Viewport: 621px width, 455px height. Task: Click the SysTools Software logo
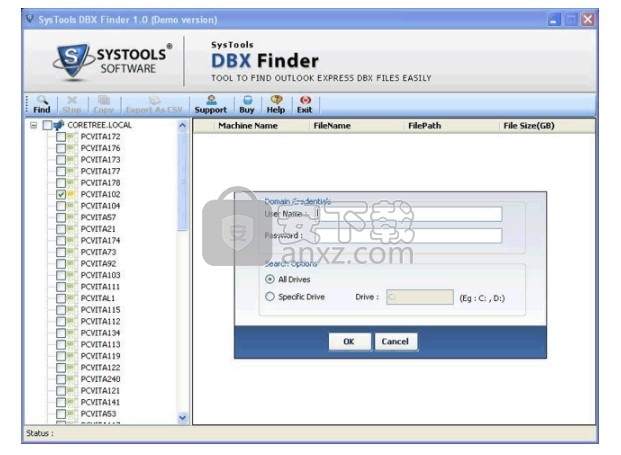(x=113, y=61)
